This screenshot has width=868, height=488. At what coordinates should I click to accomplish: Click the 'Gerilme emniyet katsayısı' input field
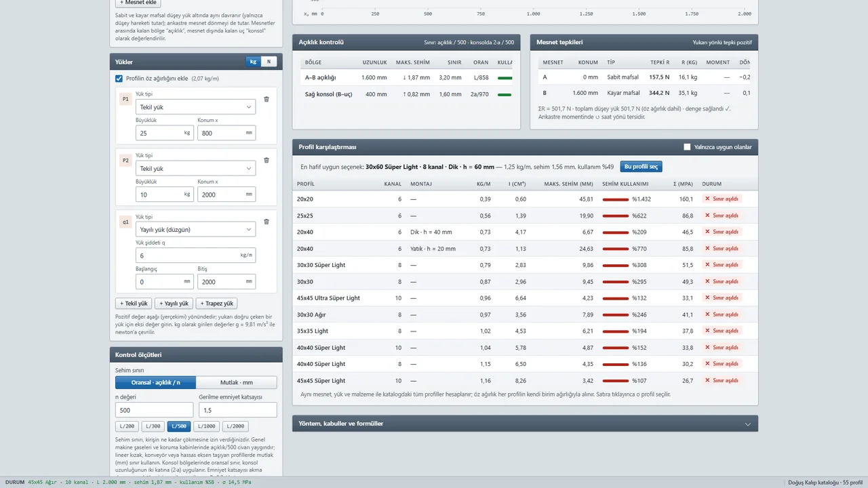pos(238,410)
